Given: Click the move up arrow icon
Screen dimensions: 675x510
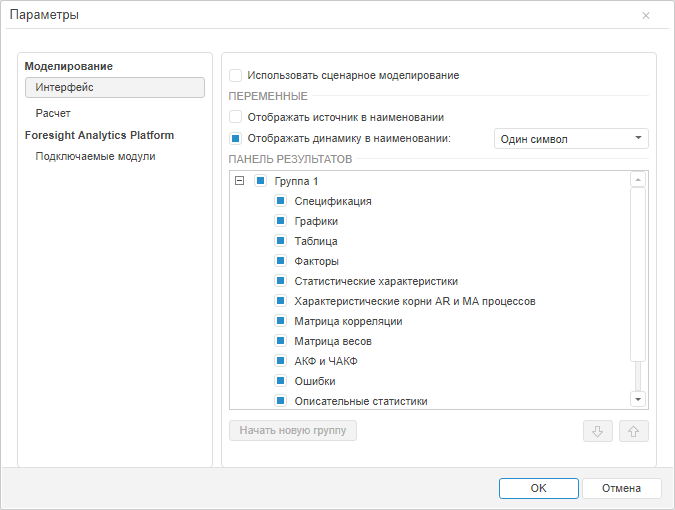Looking at the screenshot, I should coord(634,431).
